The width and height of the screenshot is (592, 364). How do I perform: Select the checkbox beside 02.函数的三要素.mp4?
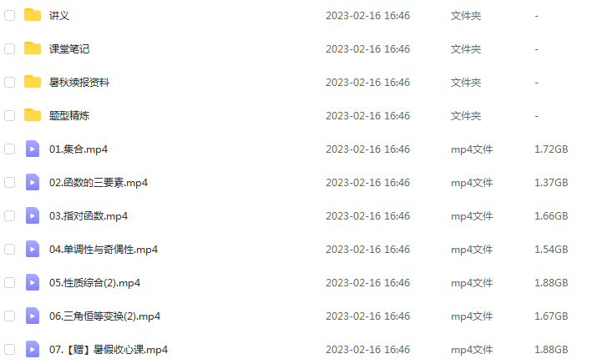pos(9,182)
